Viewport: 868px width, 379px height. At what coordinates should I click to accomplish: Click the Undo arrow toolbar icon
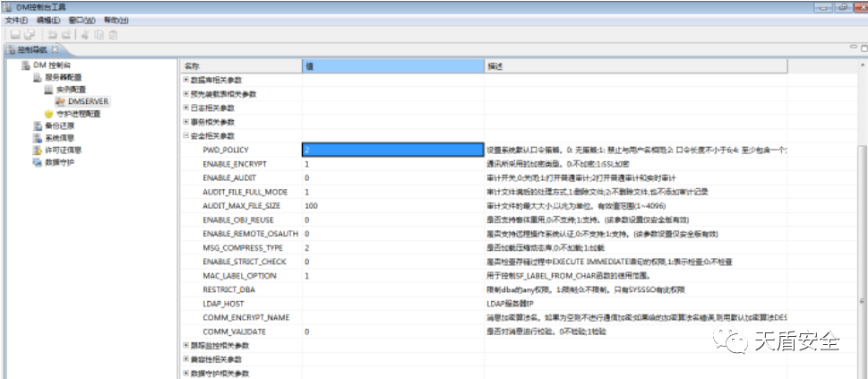tap(52, 34)
